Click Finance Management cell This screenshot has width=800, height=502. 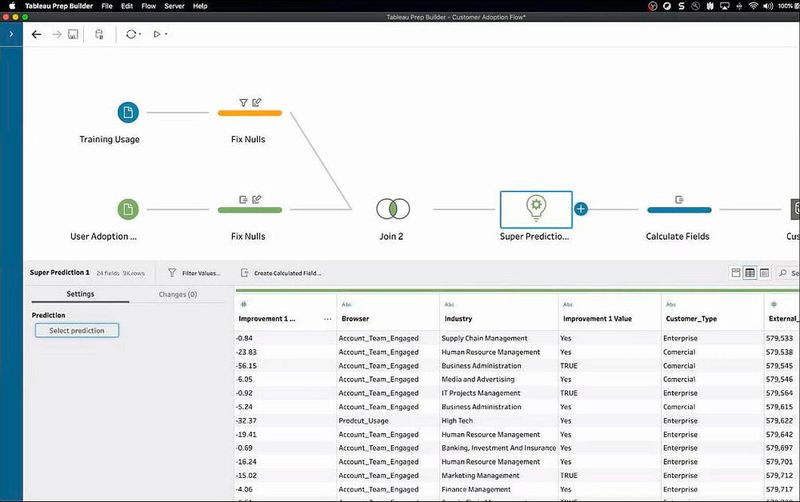[476, 489]
